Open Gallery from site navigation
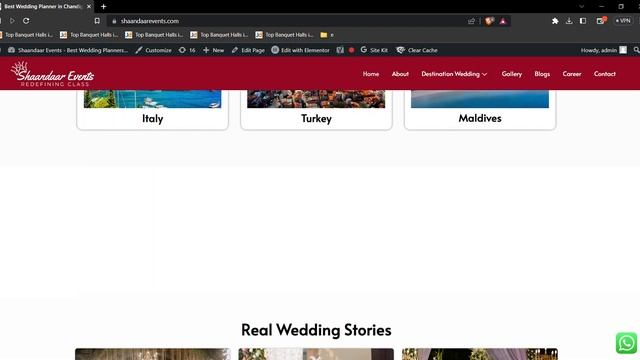Screen dimensions: 640x360 tap(511, 74)
